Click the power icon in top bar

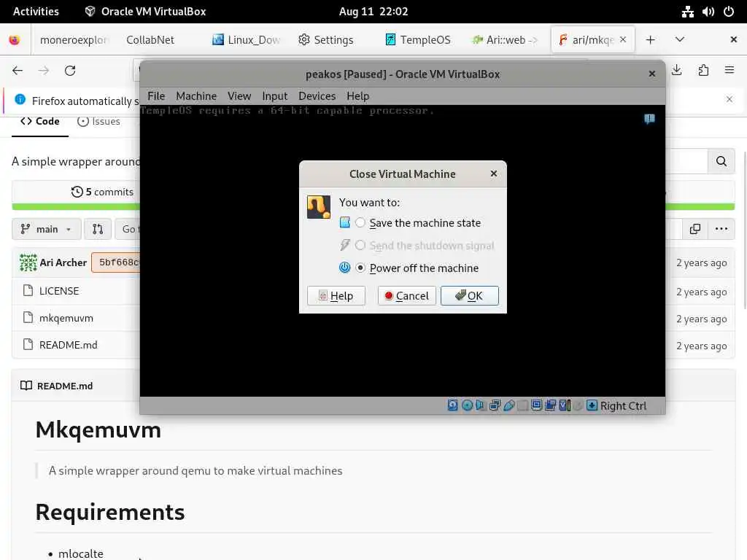pos(729,12)
